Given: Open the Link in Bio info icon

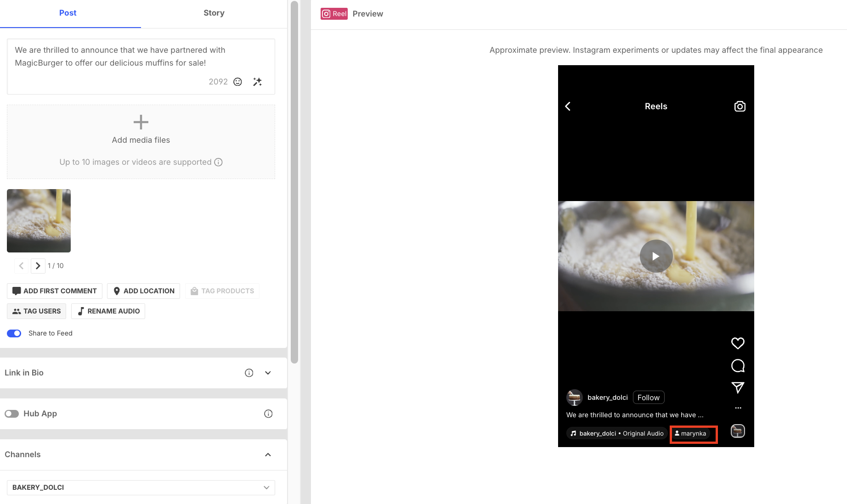Looking at the screenshot, I should 249,373.
